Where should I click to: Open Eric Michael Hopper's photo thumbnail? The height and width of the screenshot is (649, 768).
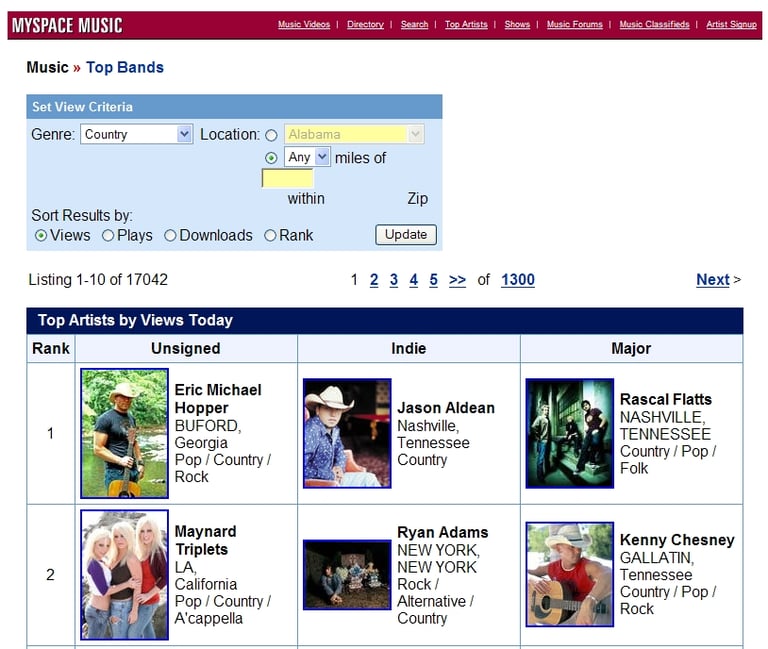[x=124, y=433]
